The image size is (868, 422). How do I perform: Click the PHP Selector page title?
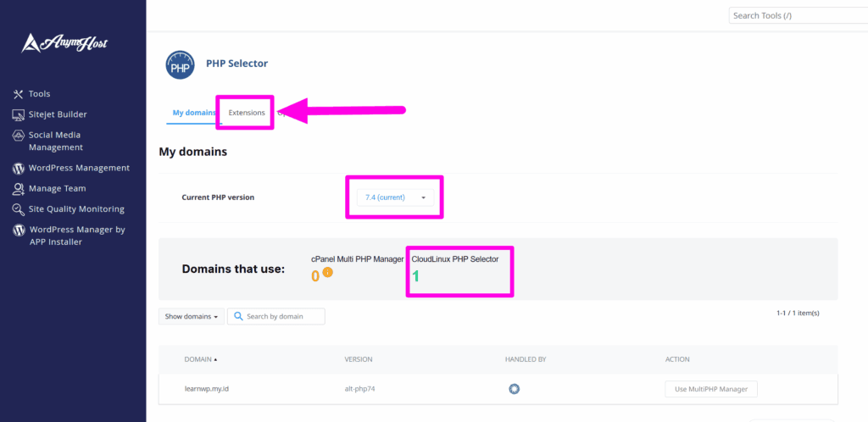[x=237, y=64]
